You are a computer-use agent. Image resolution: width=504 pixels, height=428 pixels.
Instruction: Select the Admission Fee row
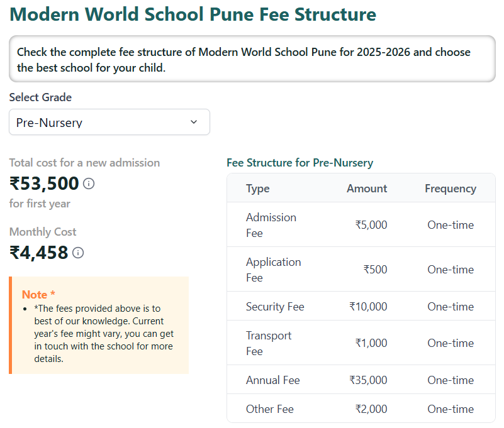271,224
